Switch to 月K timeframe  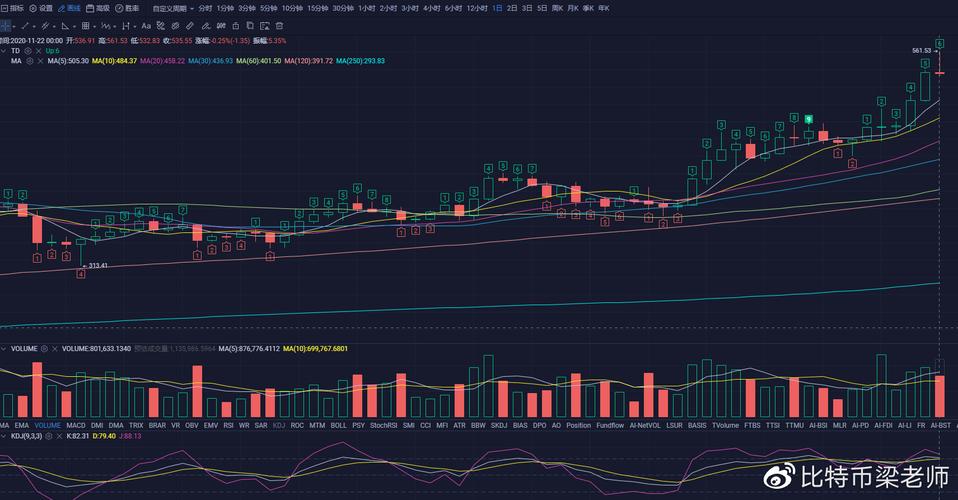pyautogui.click(x=572, y=9)
